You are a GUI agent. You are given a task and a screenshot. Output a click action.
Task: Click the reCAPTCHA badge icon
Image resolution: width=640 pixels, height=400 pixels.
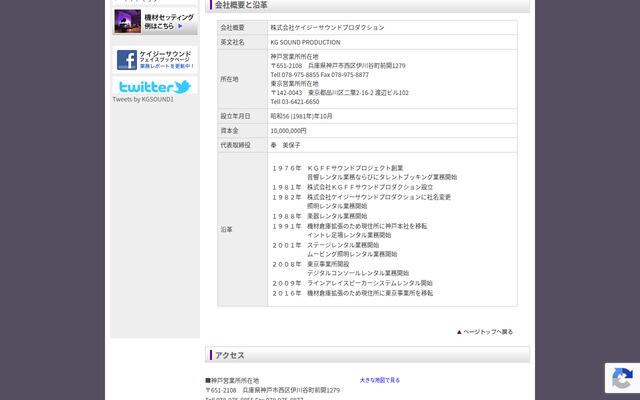pos(622,378)
